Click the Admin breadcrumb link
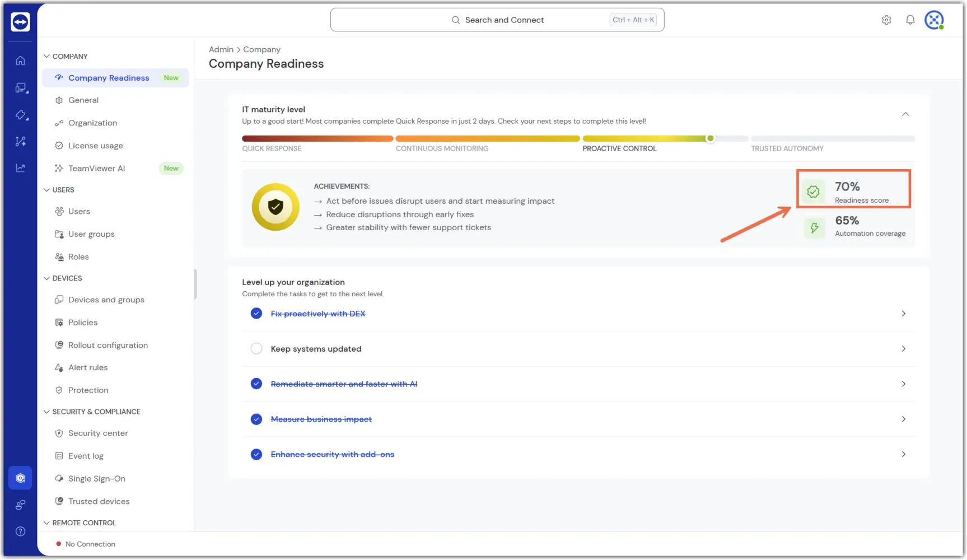Screen dimensions: 967x560 coord(221,49)
